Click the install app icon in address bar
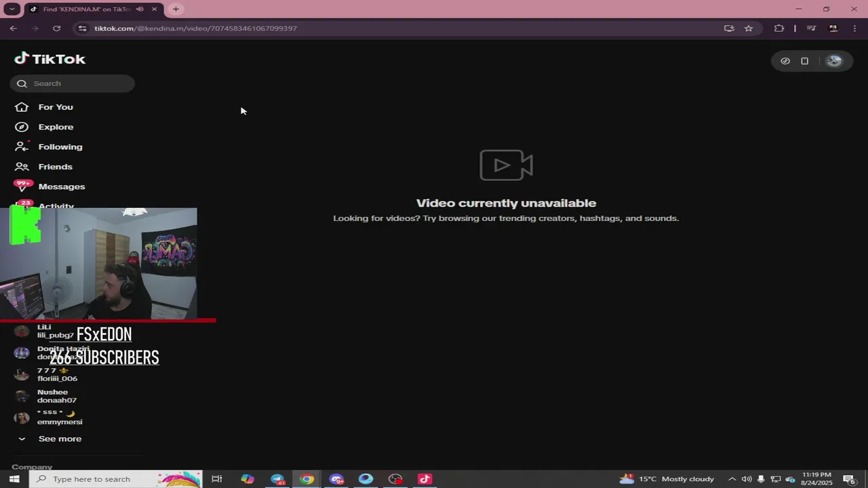Viewport: 868px width, 488px height. (x=729, y=28)
